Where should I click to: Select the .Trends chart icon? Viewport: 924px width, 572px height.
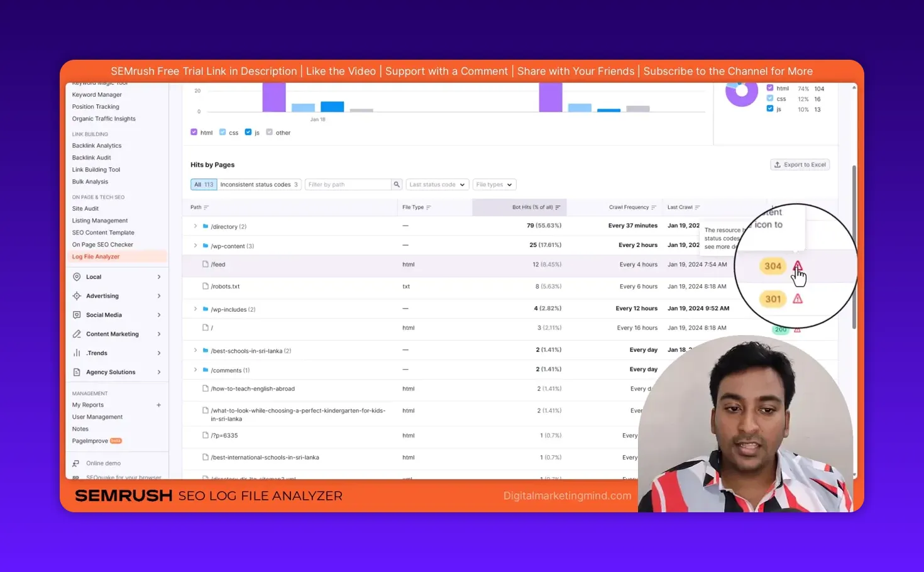[77, 353]
